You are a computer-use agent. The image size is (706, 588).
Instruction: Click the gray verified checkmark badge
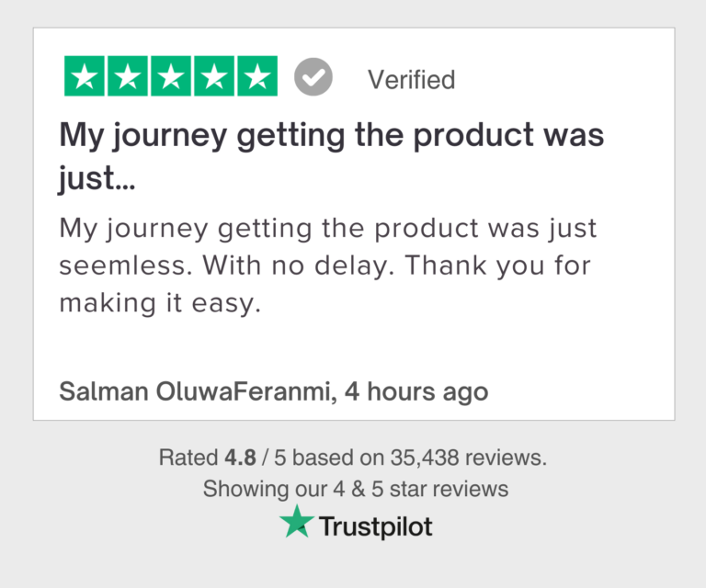[313, 78]
